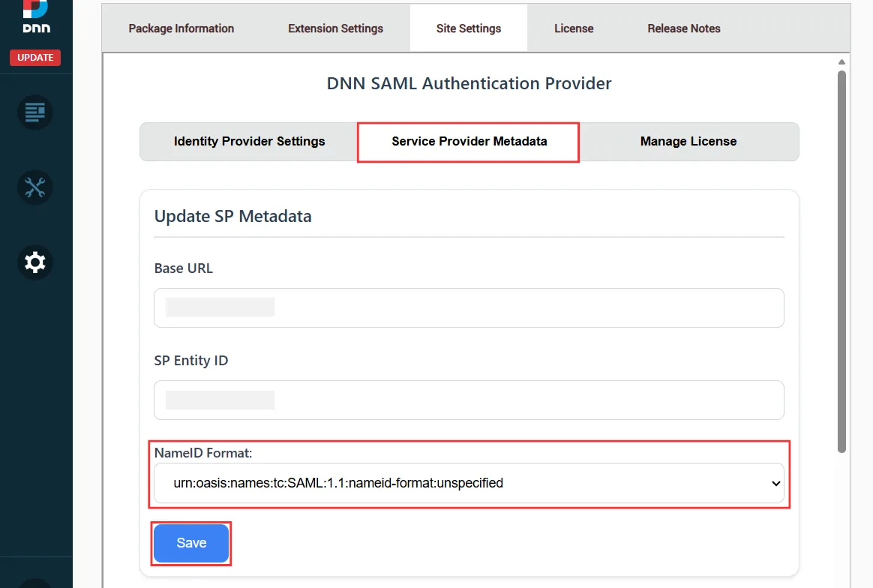Click the DNN logo in sidebar
Image resolution: width=873 pixels, height=588 pixels.
(36, 16)
